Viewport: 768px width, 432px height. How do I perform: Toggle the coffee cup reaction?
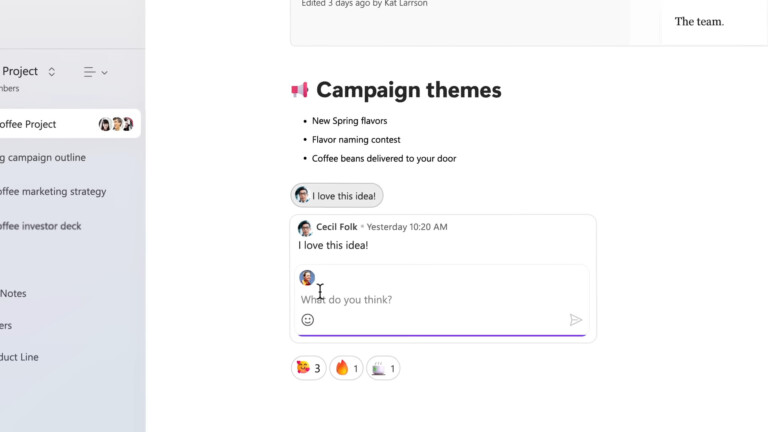coord(383,368)
